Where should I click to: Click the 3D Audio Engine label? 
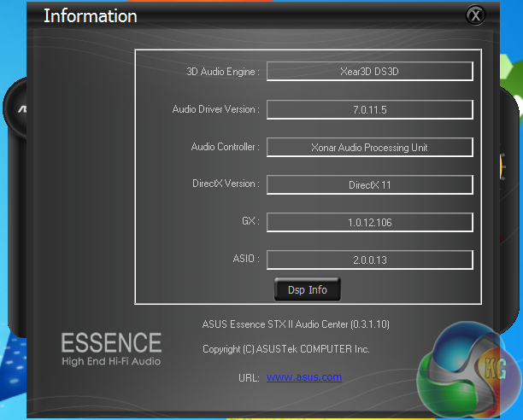(223, 72)
